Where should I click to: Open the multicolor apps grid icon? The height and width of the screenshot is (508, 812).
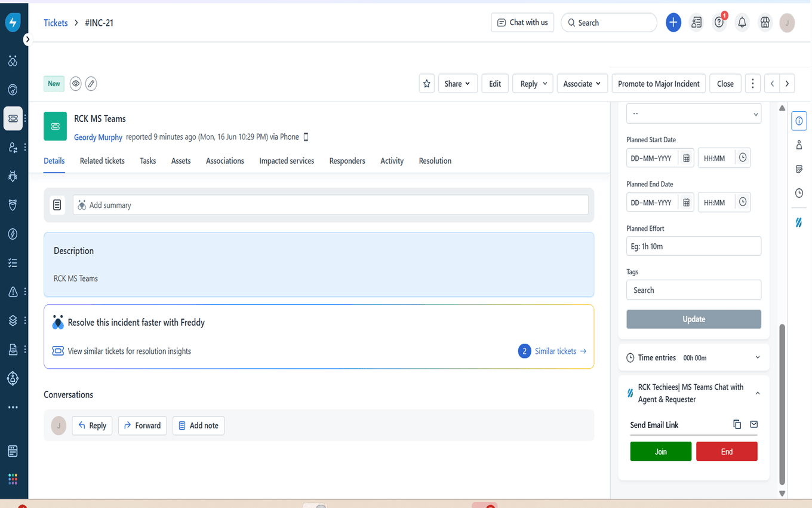pos(13,479)
